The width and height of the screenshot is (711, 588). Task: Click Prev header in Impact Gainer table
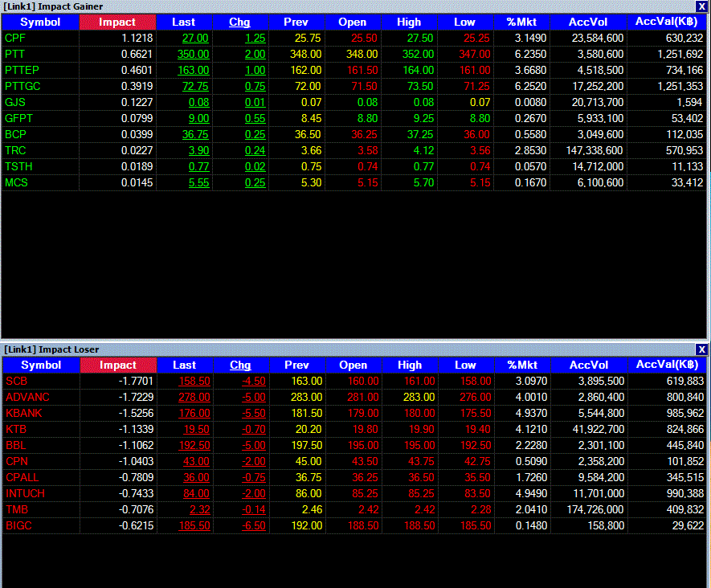click(x=296, y=22)
